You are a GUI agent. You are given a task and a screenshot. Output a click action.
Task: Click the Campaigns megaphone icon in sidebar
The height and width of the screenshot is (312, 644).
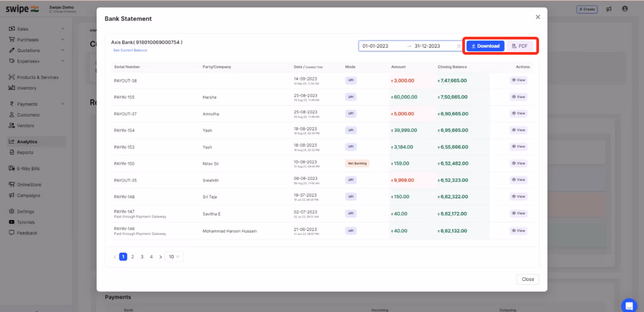[12, 195]
